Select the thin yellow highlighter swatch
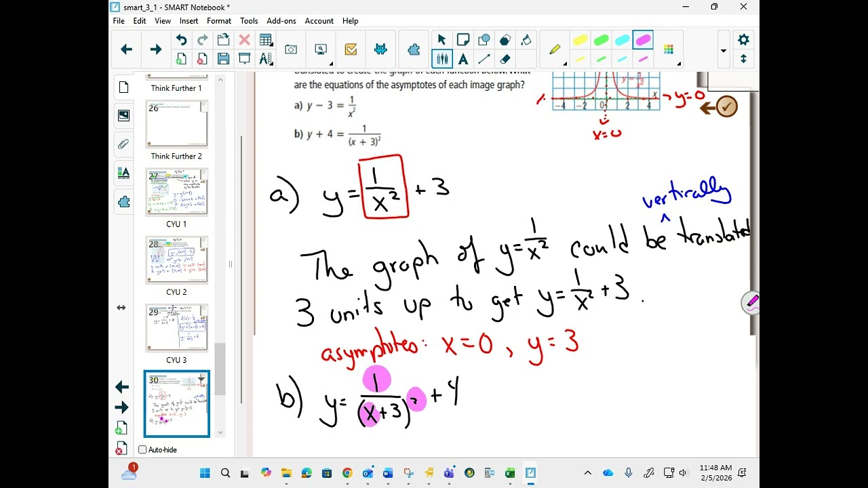This screenshot has height=488, width=868. pyautogui.click(x=580, y=59)
